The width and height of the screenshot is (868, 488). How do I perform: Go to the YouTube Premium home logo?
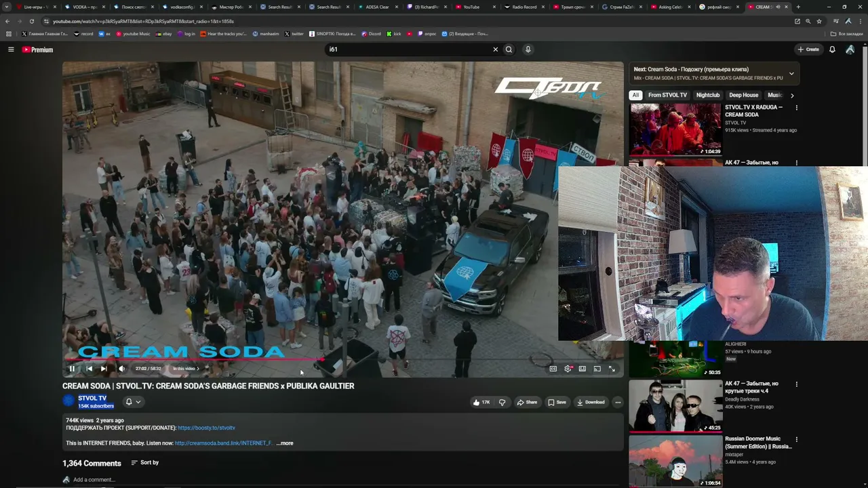tap(37, 49)
